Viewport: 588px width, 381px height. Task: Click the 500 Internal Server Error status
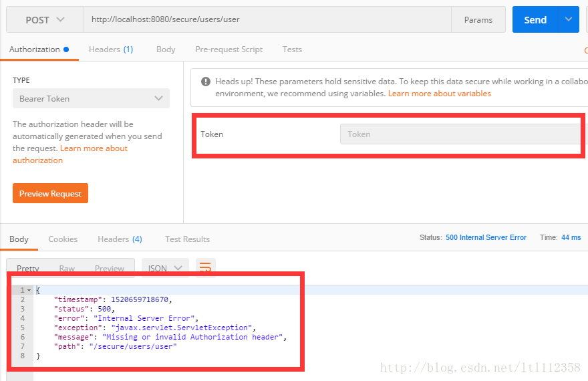486,237
